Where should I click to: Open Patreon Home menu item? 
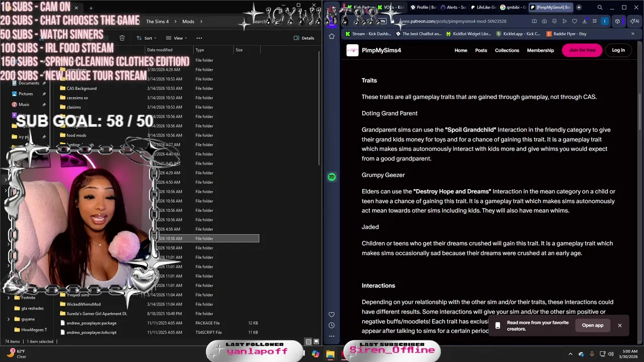[x=461, y=50]
